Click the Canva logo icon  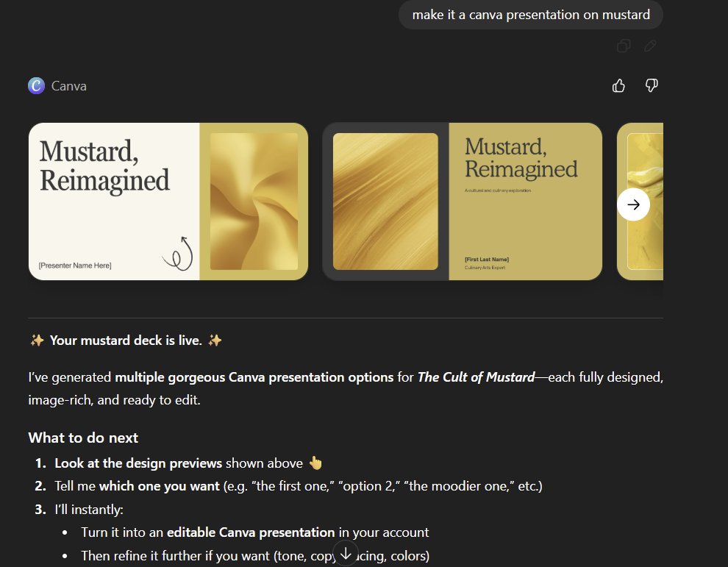(36, 86)
